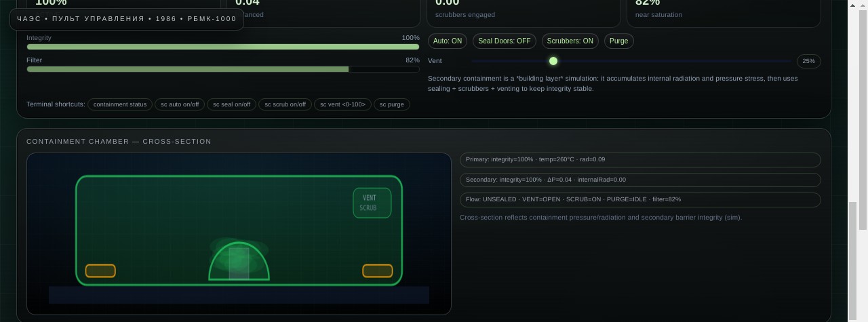Click the Purge button
Image resolution: width=868 pixels, height=322 pixels.
point(619,41)
